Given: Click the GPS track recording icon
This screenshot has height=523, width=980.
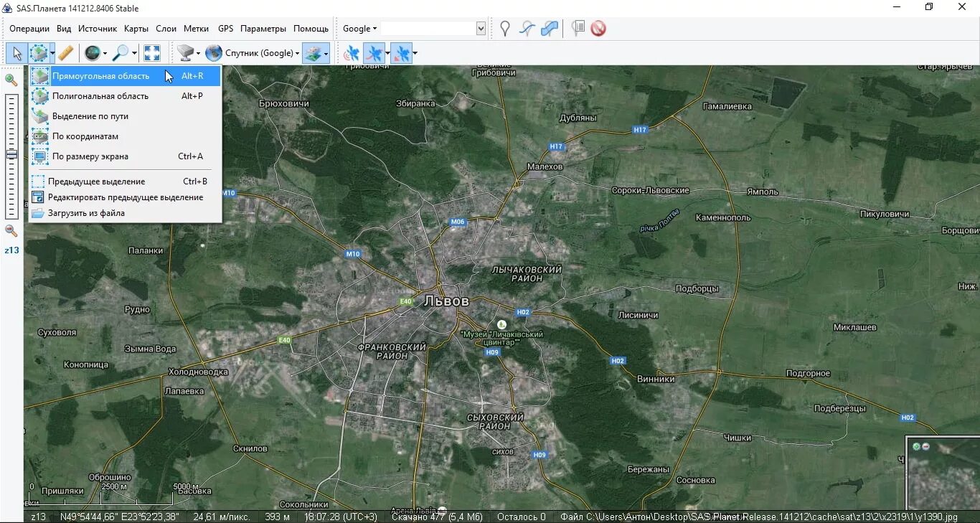Looking at the screenshot, I should (374, 53).
